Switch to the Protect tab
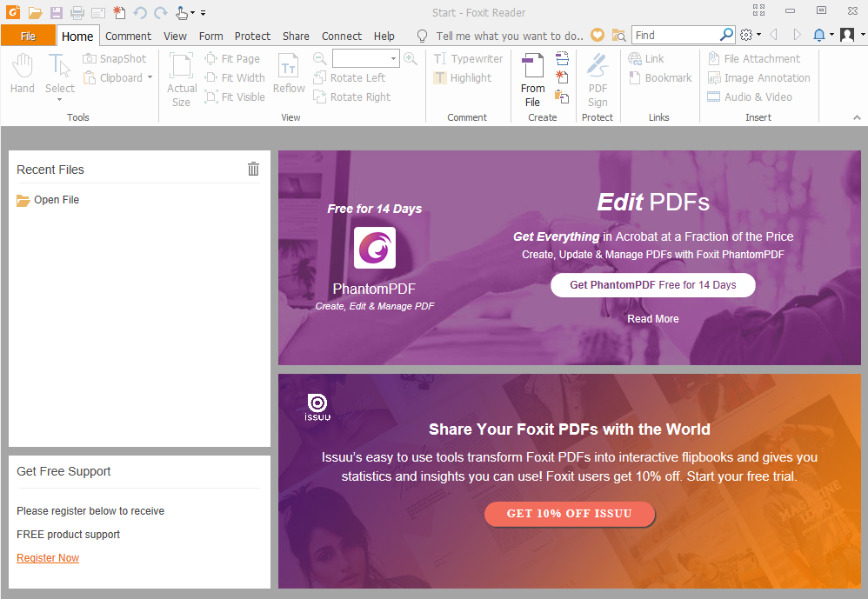Screen dimensions: 868x599 click(252, 36)
